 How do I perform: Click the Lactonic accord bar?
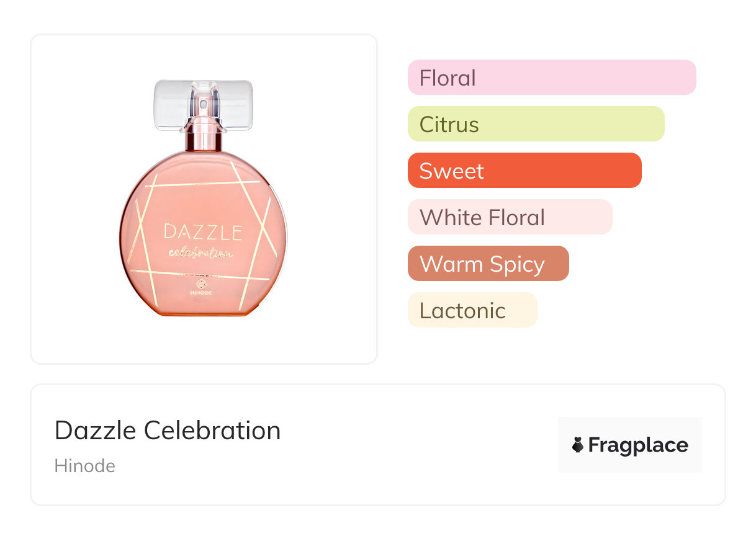[x=472, y=310]
